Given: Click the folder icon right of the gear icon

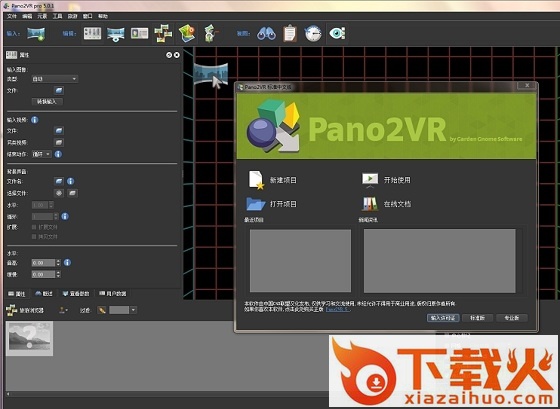Looking at the screenshot, I should pos(72,193).
